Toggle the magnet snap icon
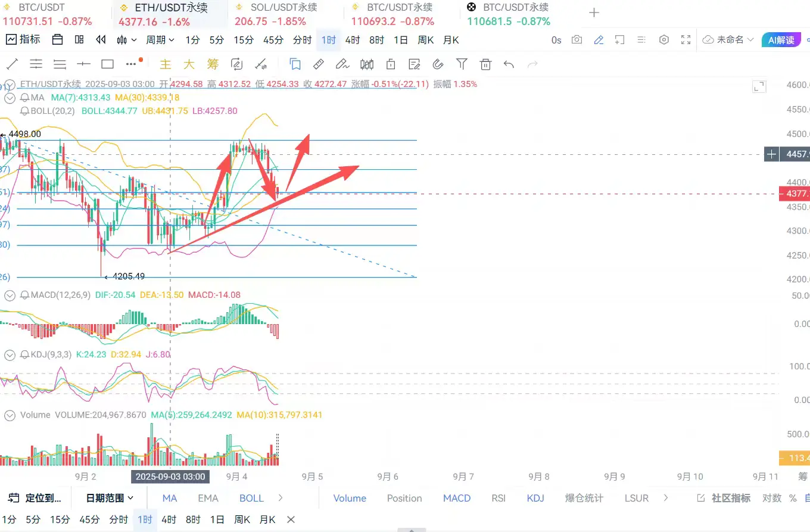The width and height of the screenshot is (810, 532). pos(438,64)
